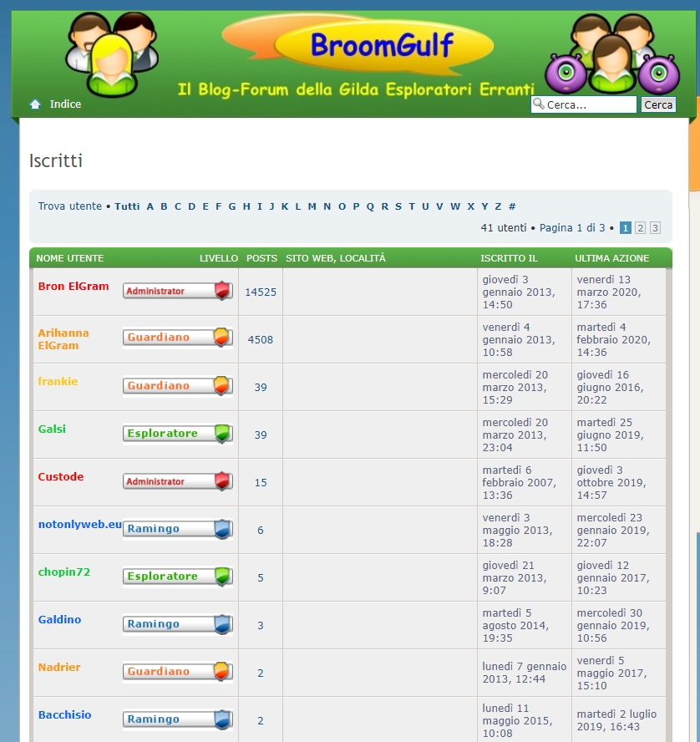Click Guardiano rank badge for frankie
700x742 pixels.
[x=178, y=385]
